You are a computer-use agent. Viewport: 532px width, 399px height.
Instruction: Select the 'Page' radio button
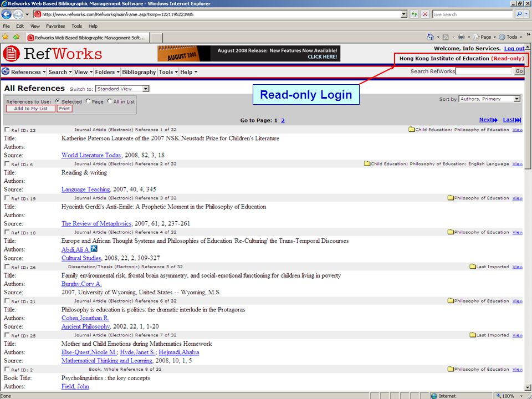click(x=88, y=101)
